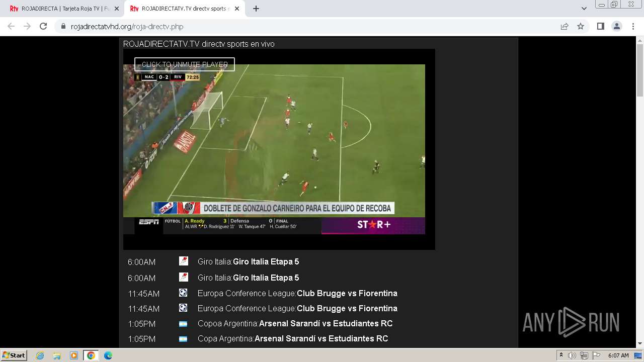Bookmark this page with the star icon

[x=581, y=26]
